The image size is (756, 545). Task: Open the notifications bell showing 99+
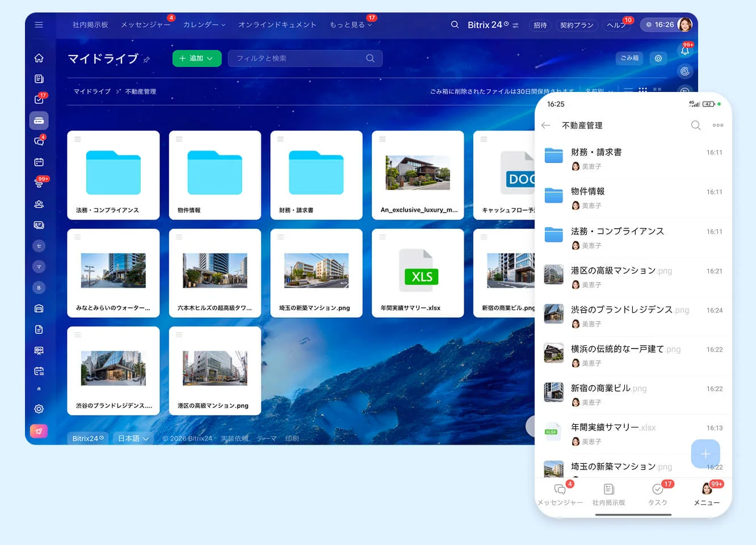coord(684,51)
